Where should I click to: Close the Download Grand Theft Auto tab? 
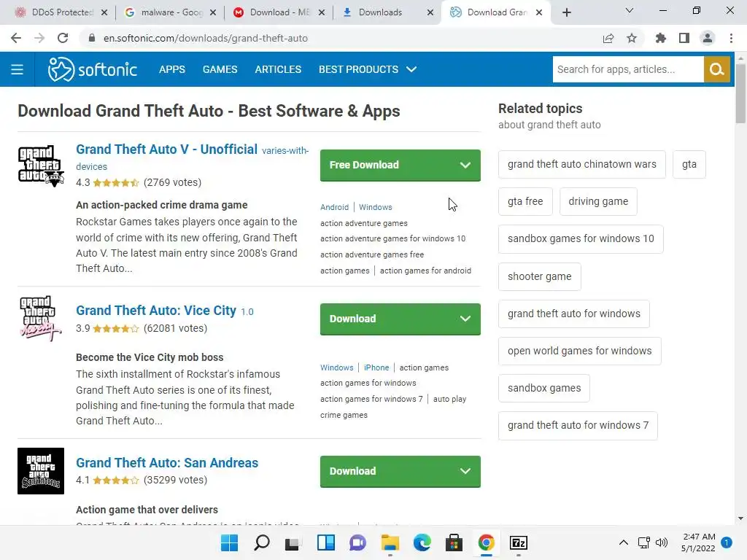point(539,12)
